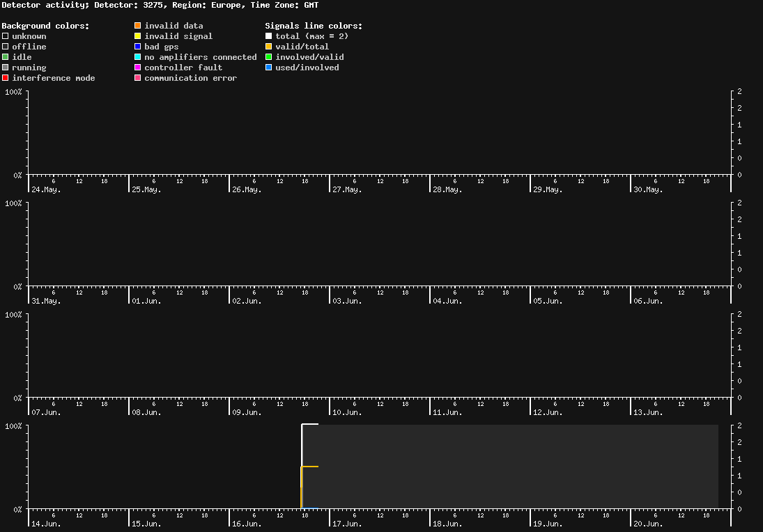Click the 15.Jun. date label
The image size is (763, 532).
[x=146, y=524]
